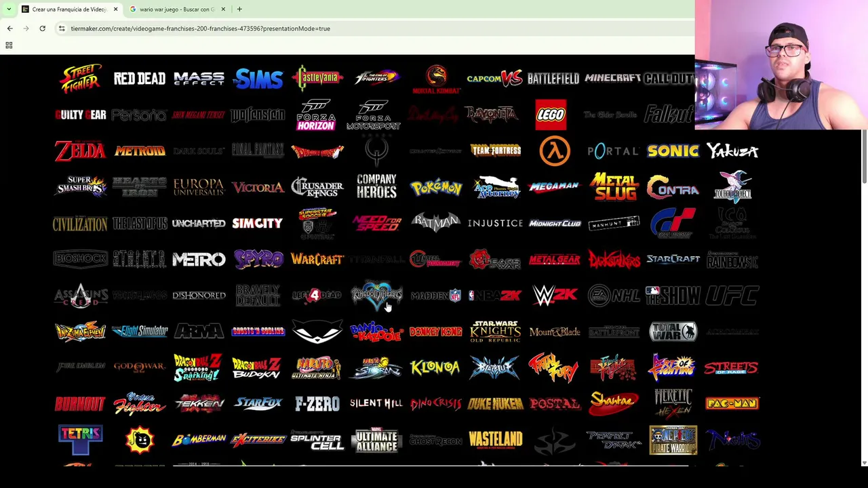Click the Guilty Gear logo

click(x=80, y=115)
